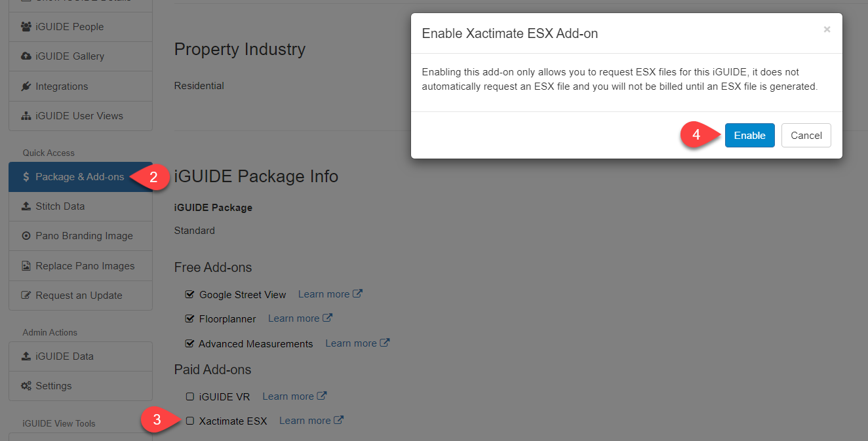This screenshot has height=441, width=868.
Task: Click the 'Xactimate ESX' add-on label
Action: 233,421
